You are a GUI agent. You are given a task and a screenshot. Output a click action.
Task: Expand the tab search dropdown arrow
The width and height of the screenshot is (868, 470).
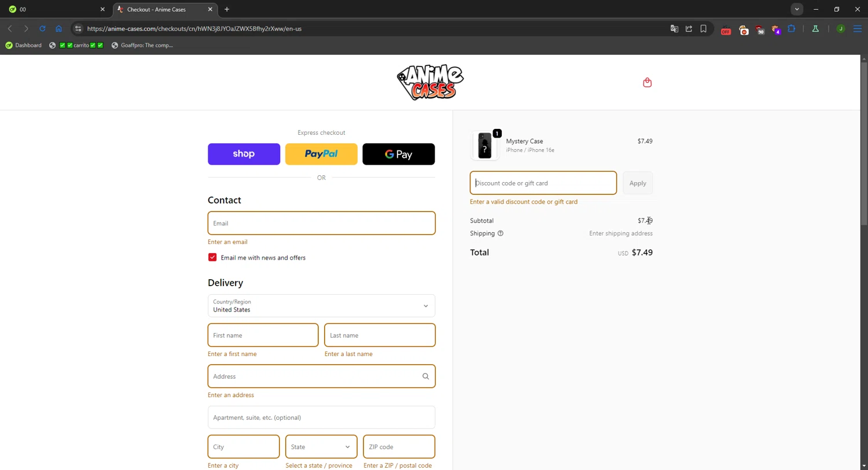[797, 9]
